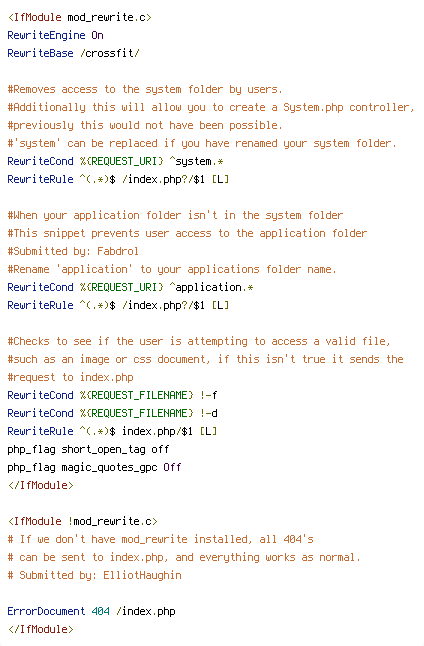This screenshot has height=646, width=424.
Task: Click the RewriteRule index.php/$1 line
Action: tap(112, 431)
